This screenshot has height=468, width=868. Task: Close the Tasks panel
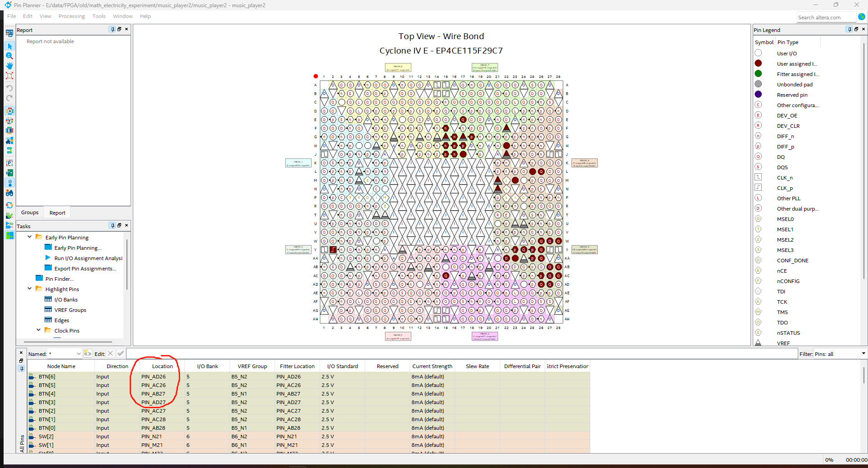(127, 225)
